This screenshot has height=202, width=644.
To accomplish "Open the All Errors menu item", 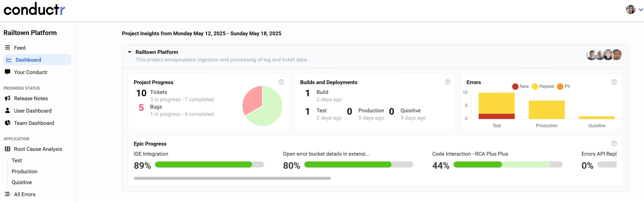I will coord(25,194).
